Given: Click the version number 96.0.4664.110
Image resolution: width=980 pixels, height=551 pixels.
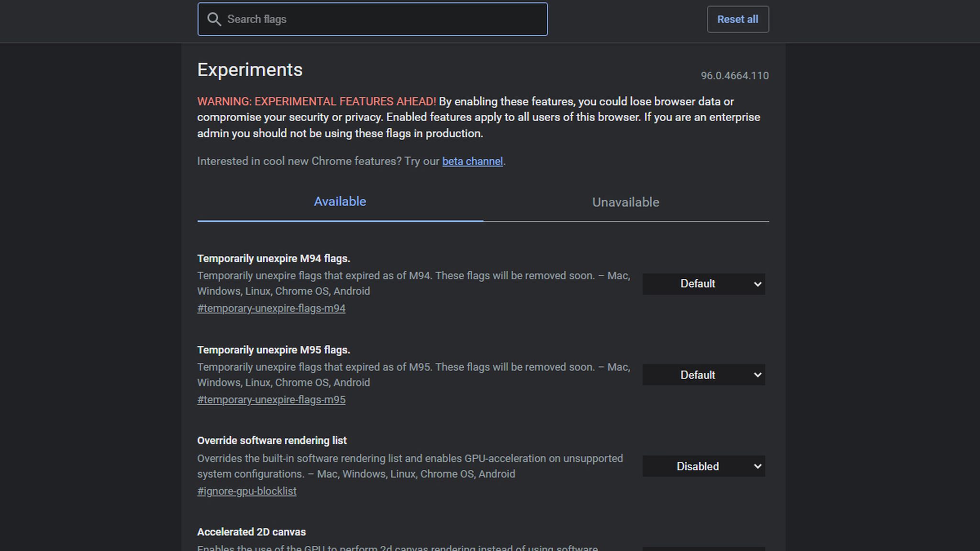Looking at the screenshot, I should pyautogui.click(x=735, y=76).
